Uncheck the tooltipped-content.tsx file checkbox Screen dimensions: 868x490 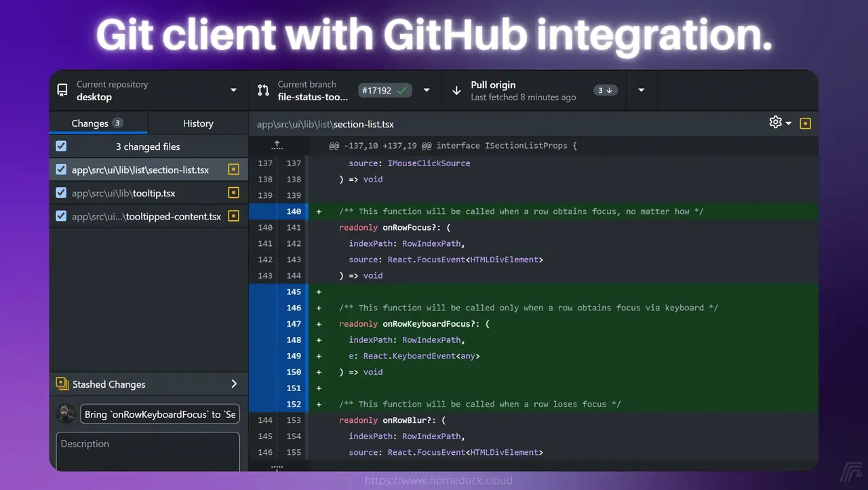click(x=61, y=216)
